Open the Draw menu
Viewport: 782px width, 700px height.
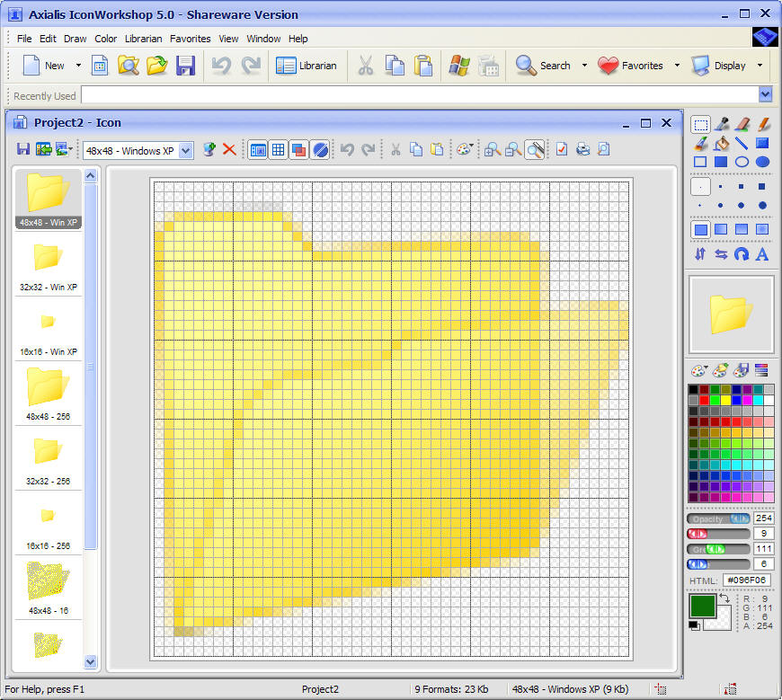pyautogui.click(x=76, y=39)
